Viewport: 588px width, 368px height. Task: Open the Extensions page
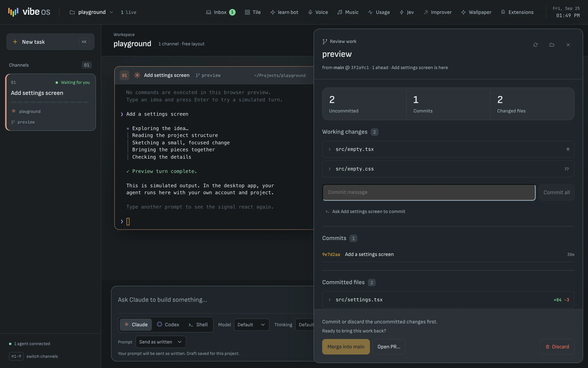517,12
